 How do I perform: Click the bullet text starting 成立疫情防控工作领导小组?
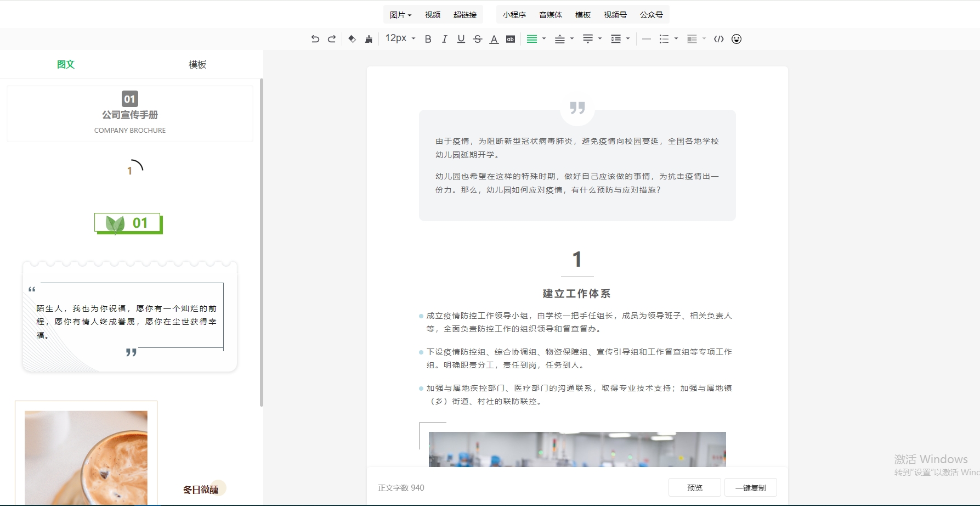[579, 322]
